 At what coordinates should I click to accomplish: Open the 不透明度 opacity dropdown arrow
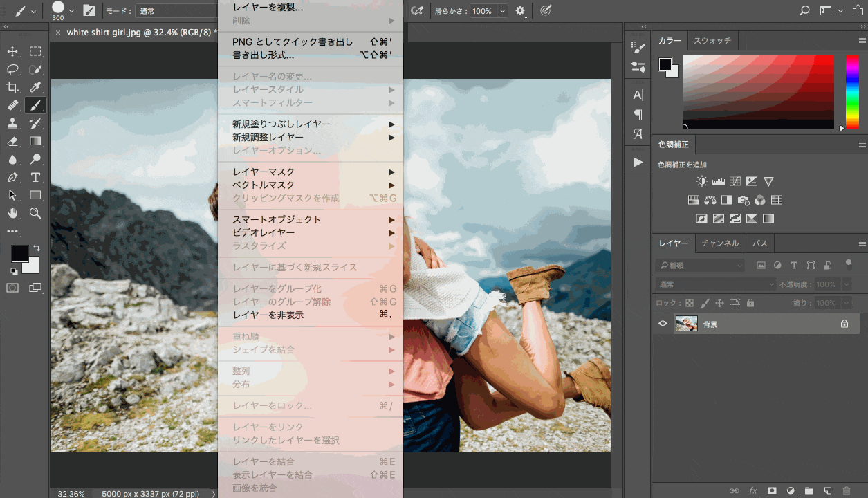845,284
